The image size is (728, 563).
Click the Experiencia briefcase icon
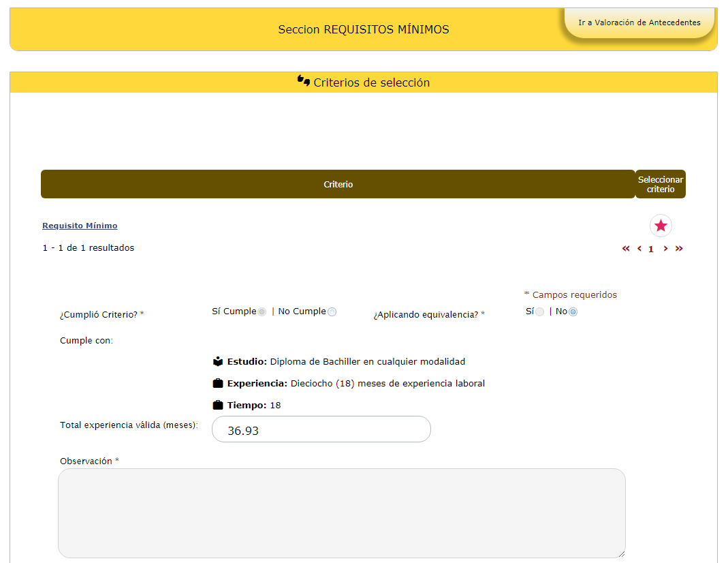(218, 383)
